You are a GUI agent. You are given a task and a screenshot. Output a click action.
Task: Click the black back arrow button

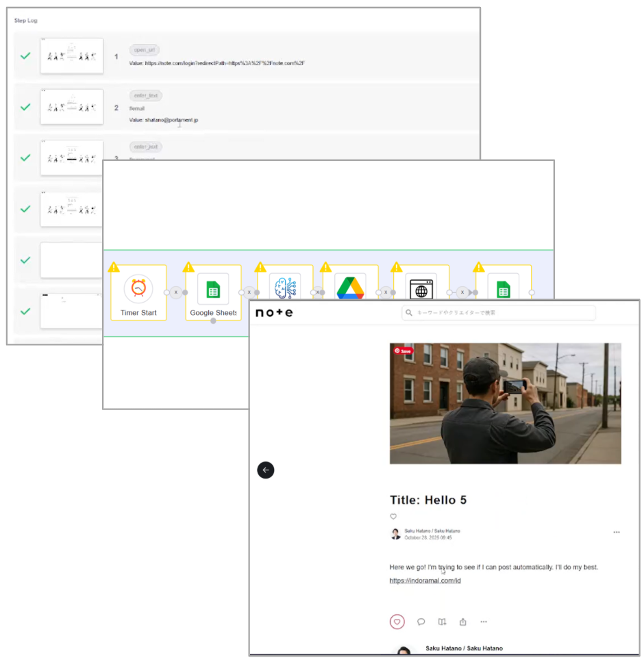(266, 470)
